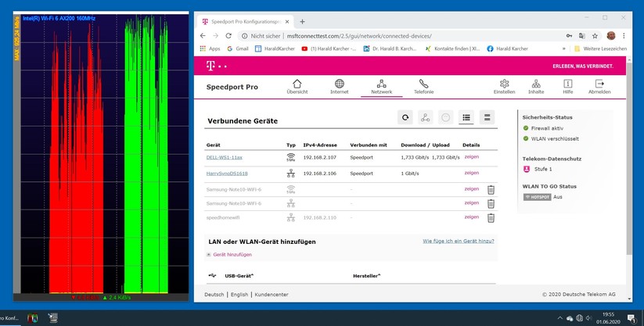Log out via Abmelden icon
The image size is (644, 326).
599,87
